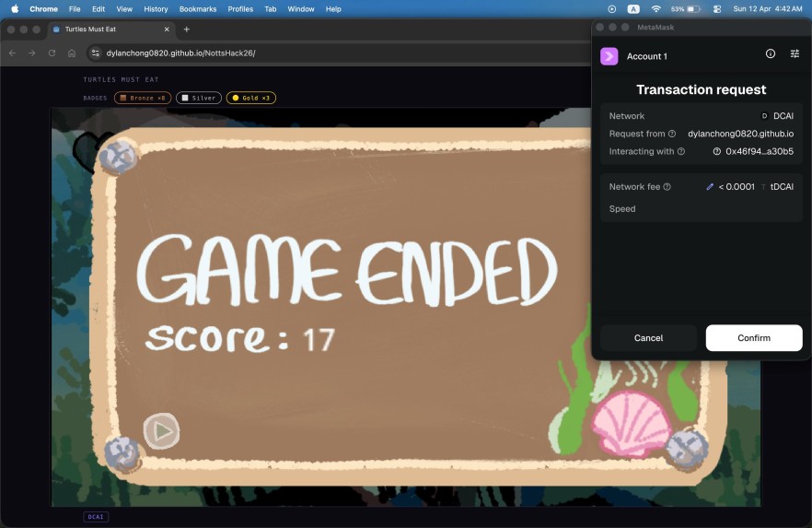Reload the page with the browser refresh icon
812x528 pixels.
(52, 53)
